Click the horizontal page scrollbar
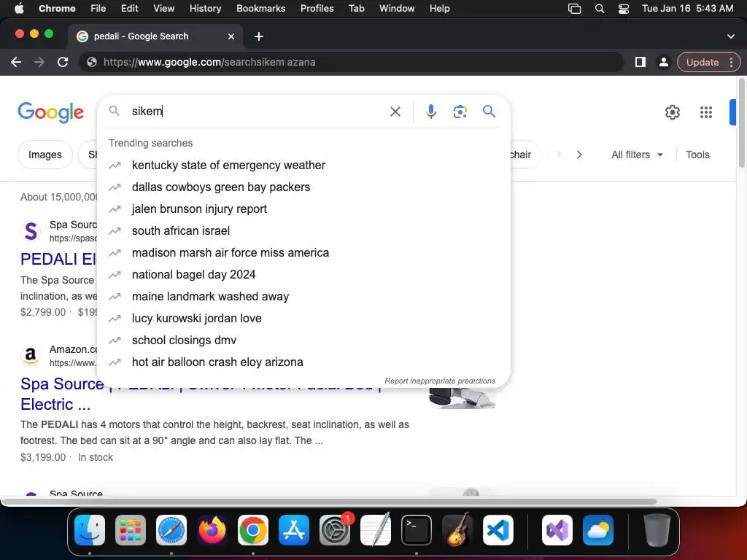 [x=329, y=502]
